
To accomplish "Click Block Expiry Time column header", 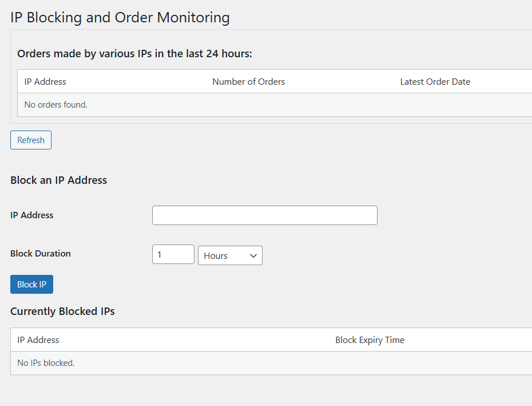I will click(x=370, y=340).
